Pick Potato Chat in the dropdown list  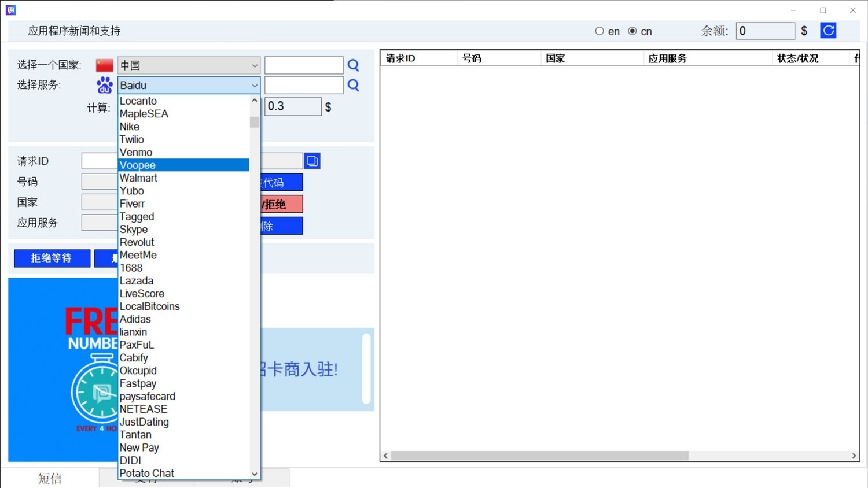183,473
